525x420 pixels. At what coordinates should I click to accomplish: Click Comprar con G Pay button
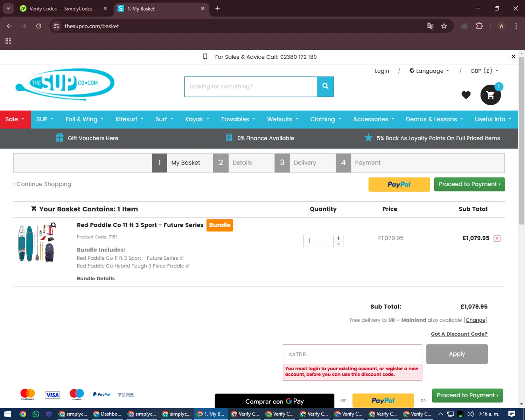coord(274,401)
